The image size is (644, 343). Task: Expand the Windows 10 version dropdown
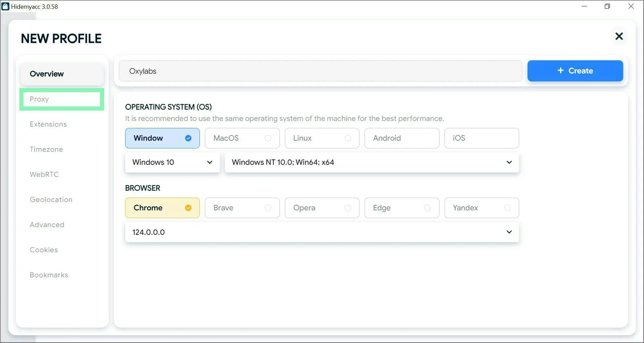coord(172,162)
